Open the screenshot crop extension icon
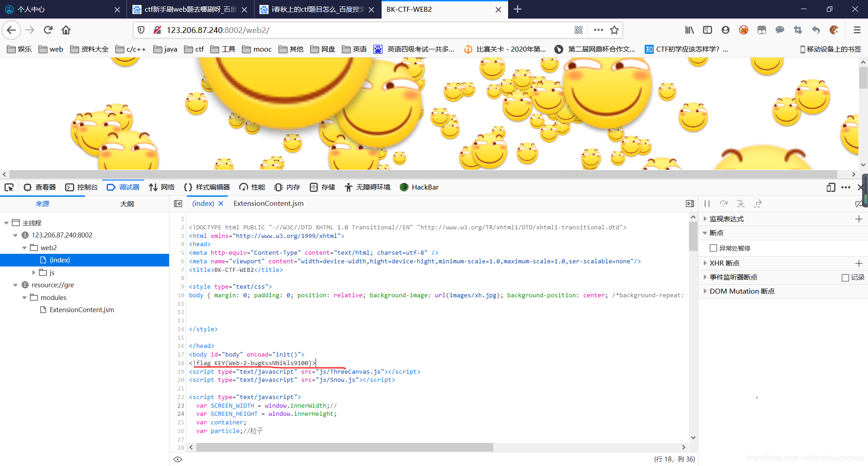 click(x=798, y=30)
